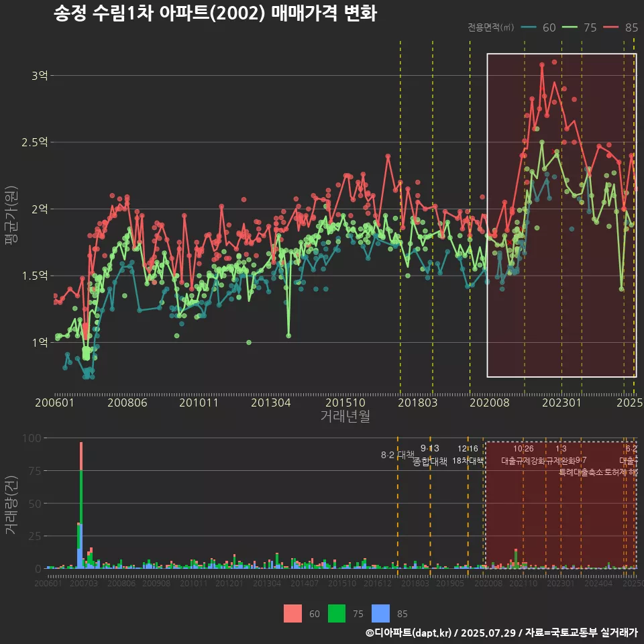Click the blue 85 swatch in the volume legend
Screen dimensions: 644x644
point(380,614)
